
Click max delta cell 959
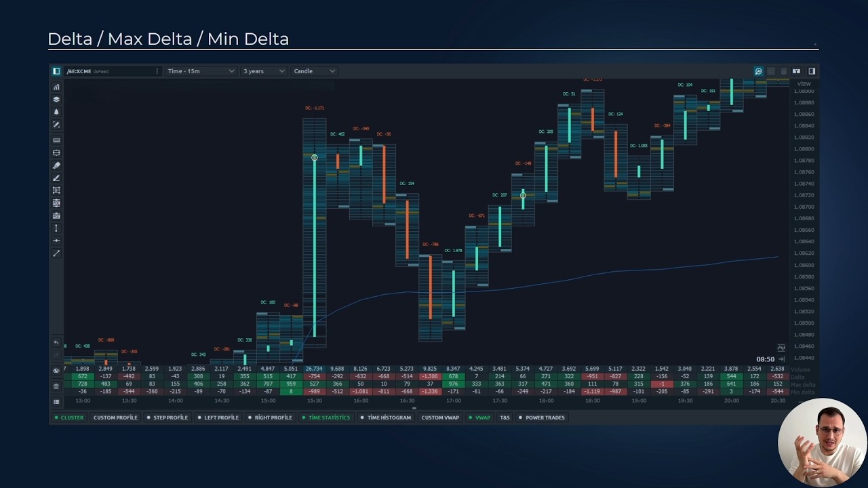click(x=291, y=384)
